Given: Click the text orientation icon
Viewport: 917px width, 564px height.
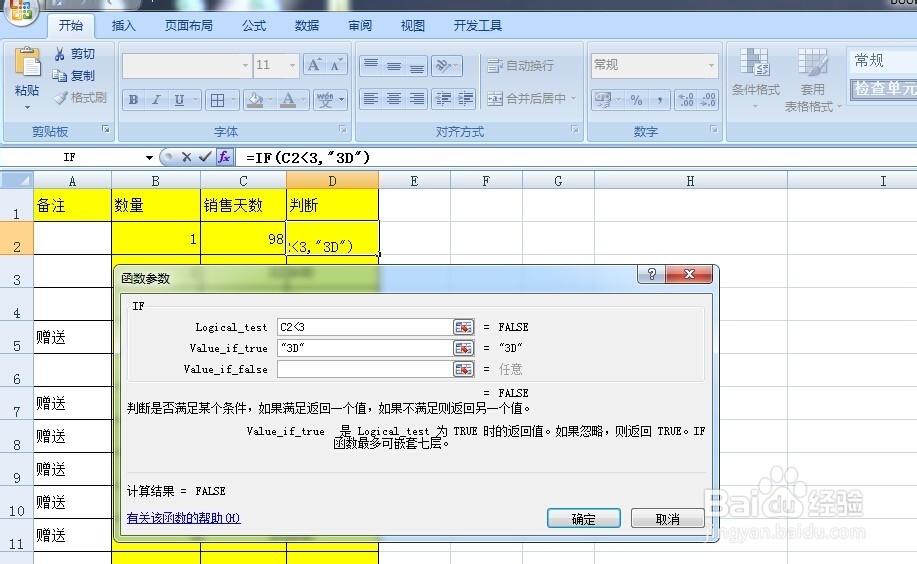Looking at the screenshot, I should tap(443, 66).
